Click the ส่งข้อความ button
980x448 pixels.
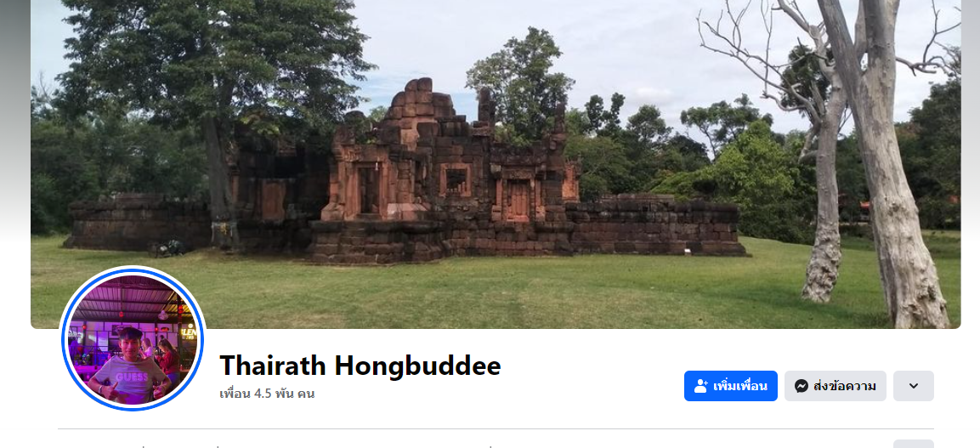point(835,386)
